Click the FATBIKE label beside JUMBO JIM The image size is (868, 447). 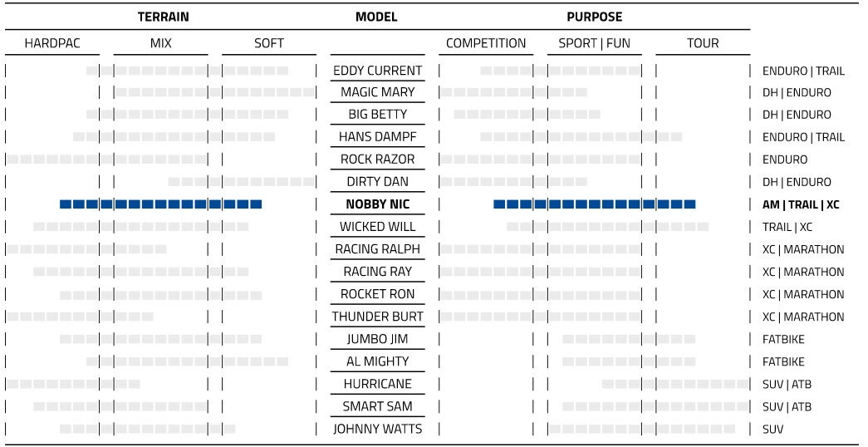pos(783,339)
